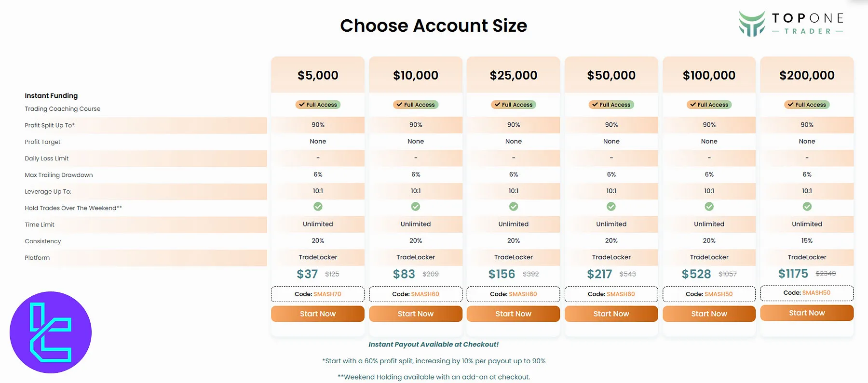Screen dimensions: 868x383
Task: Click the $10,000 weekend holding green checkmark
Action: pyautogui.click(x=416, y=207)
